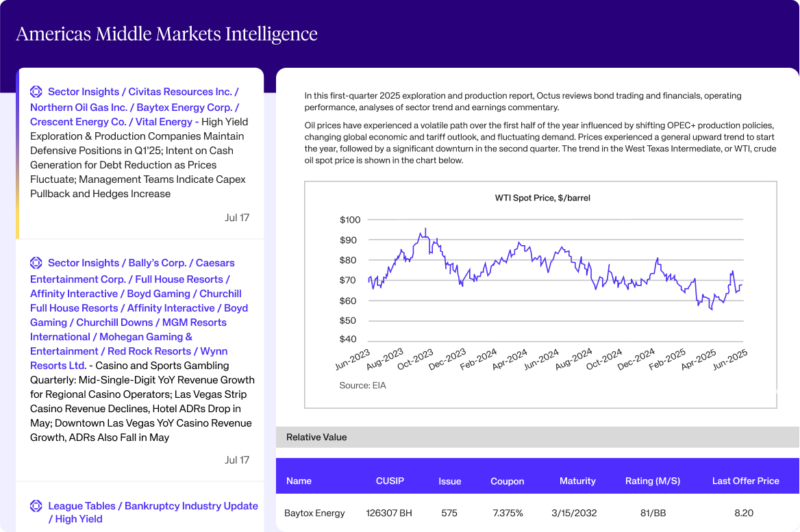The height and width of the screenshot is (532, 800).
Task: Click the Octus icon on the Casino Gambling article
Action: pos(36,262)
